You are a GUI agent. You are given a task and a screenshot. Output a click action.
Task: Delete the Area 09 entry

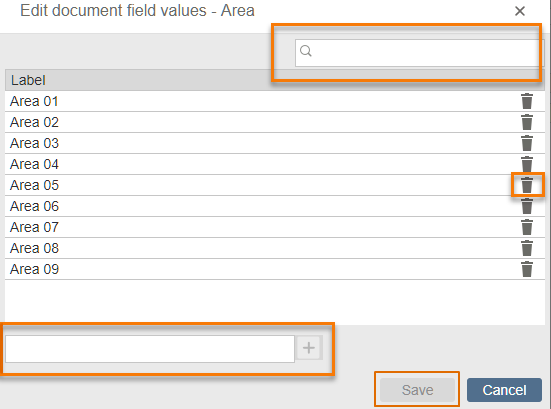point(527,269)
